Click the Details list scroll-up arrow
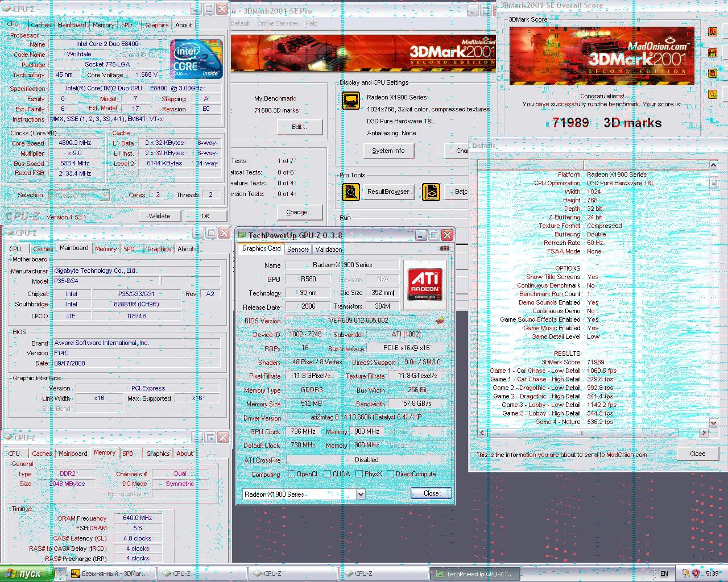Viewport: 728px width, 582px height. tap(713, 165)
